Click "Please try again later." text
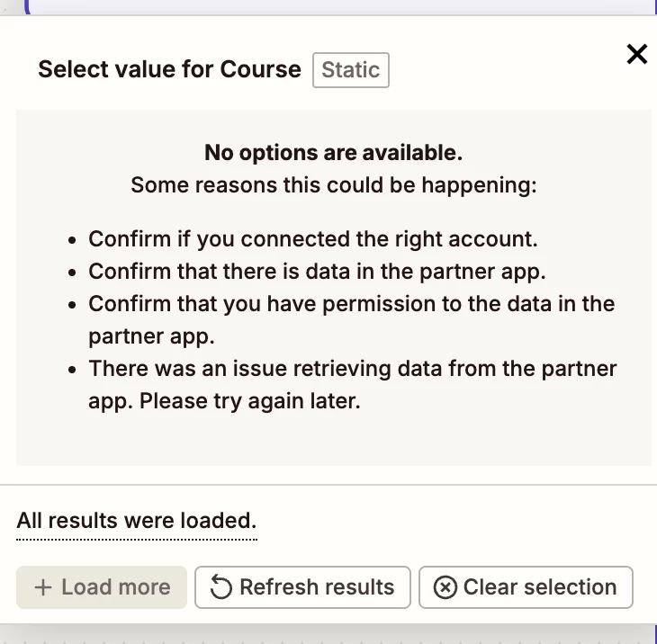 [249, 401]
